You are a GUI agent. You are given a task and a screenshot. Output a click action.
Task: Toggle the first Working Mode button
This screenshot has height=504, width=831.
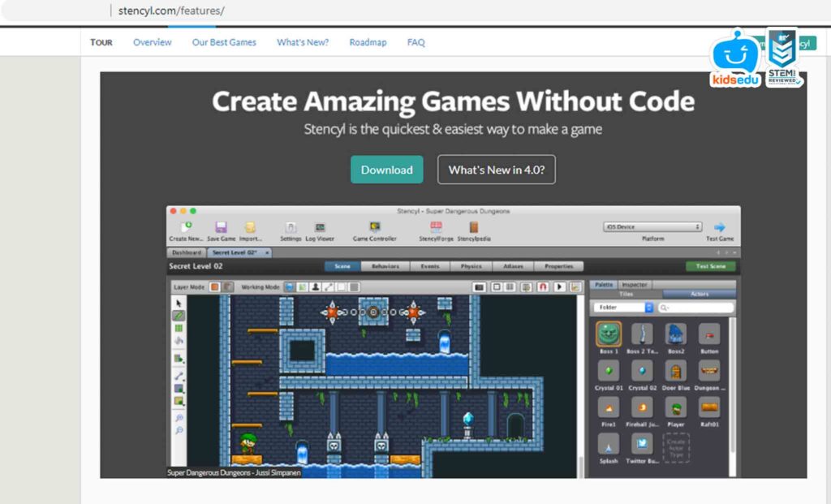point(290,286)
